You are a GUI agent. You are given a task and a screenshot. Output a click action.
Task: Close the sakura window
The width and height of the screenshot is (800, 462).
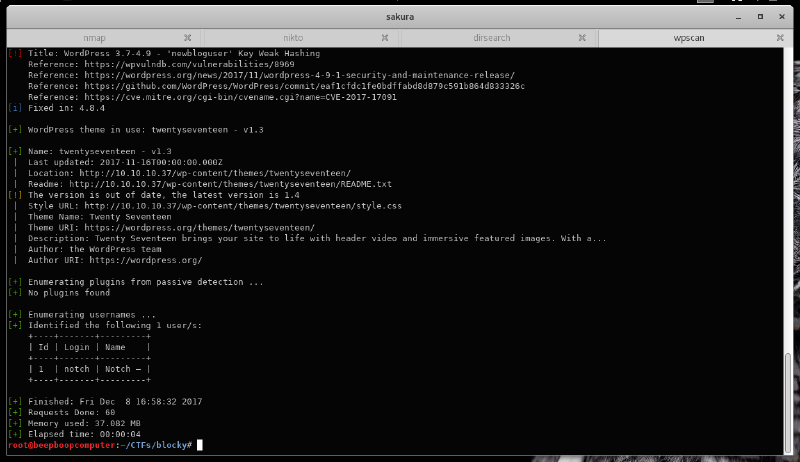[x=782, y=15]
